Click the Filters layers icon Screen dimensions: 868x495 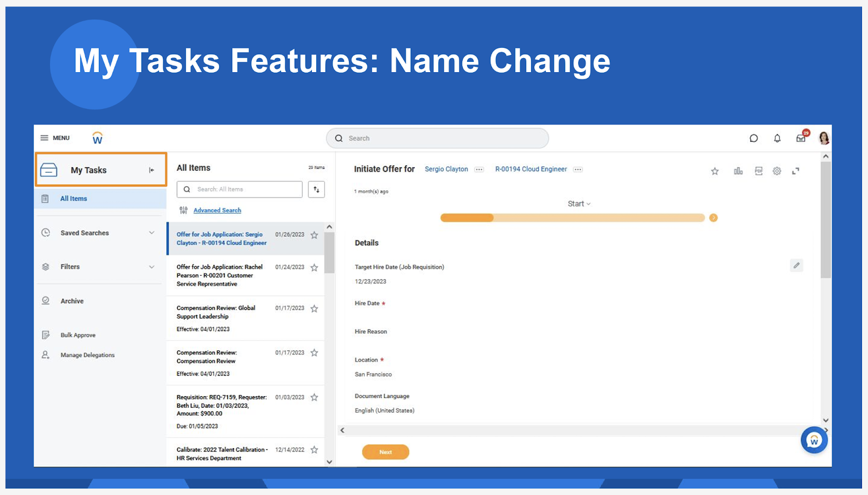[46, 266]
